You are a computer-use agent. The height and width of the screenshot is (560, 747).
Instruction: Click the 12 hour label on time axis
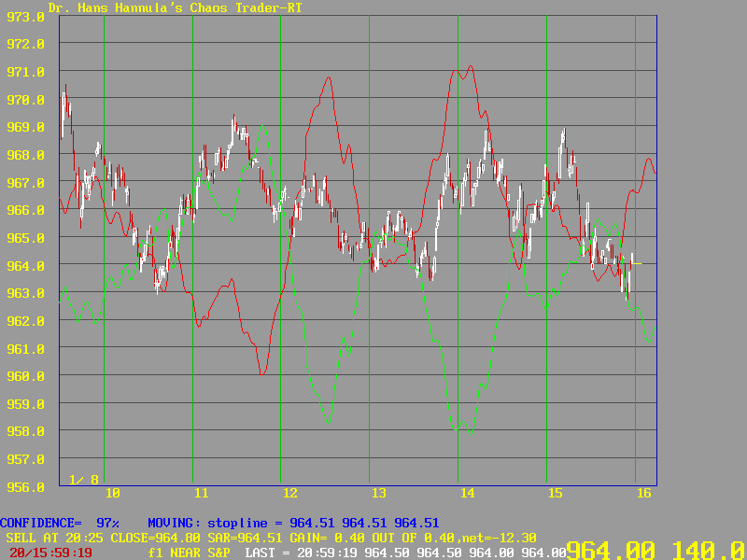pyautogui.click(x=289, y=494)
